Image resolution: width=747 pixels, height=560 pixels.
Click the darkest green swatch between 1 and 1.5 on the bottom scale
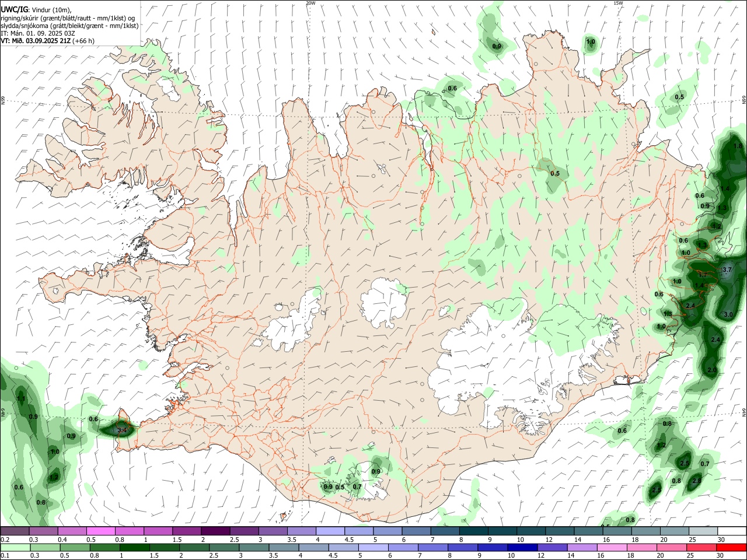135,547
